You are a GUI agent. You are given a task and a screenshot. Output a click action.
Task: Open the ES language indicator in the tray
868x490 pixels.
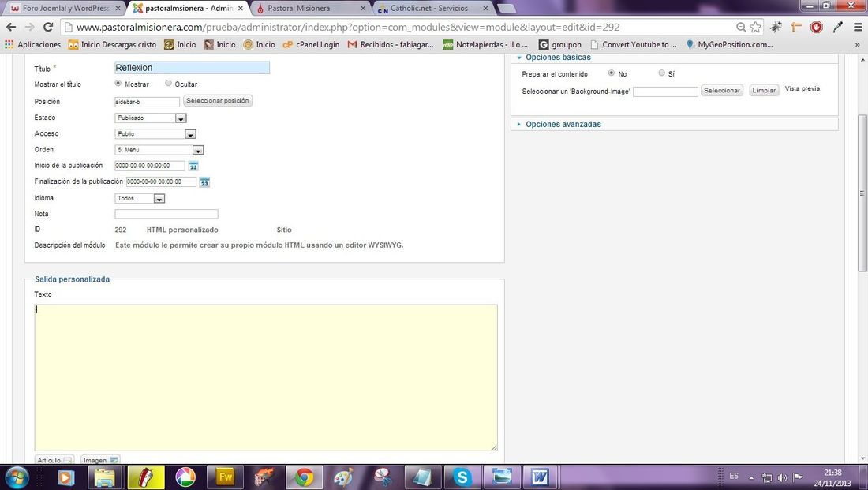point(734,476)
